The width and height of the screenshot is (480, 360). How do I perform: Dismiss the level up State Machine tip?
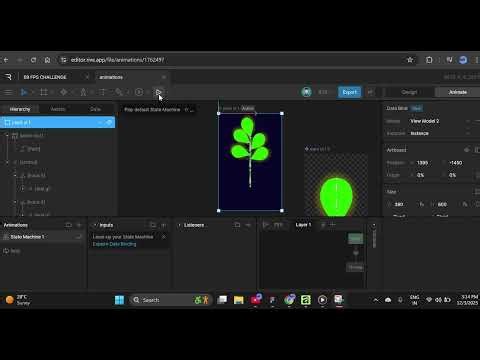(163, 237)
